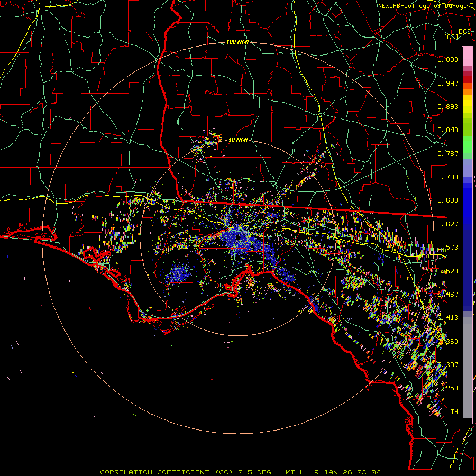The height and width of the screenshot is (476, 476).
Task: Click CORRELATION COEFFICIENT in the bottom caption
Action: click(154, 472)
